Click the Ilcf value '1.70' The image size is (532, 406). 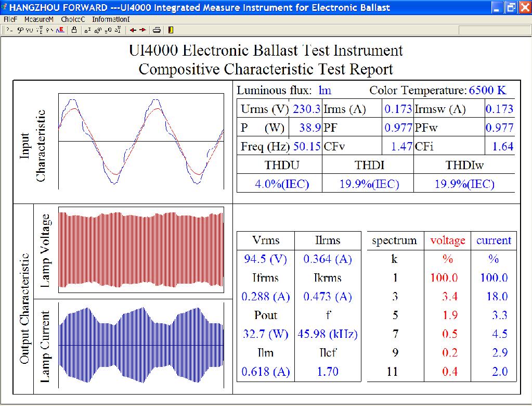[x=328, y=372]
